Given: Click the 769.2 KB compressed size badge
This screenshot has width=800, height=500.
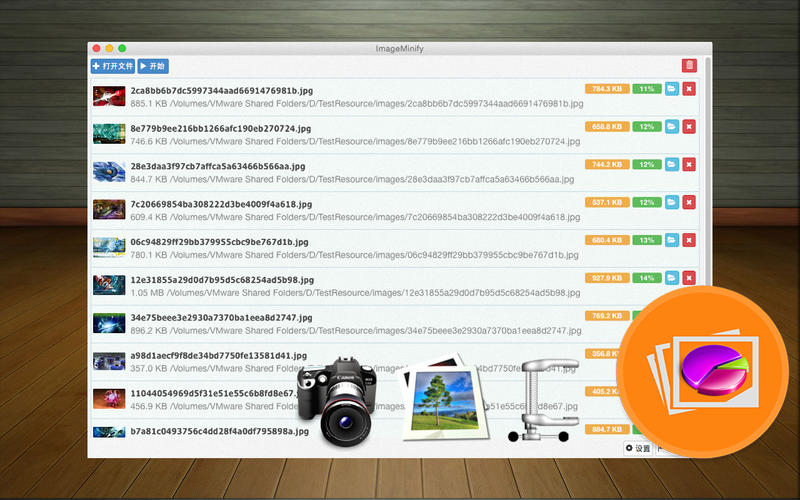Looking at the screenshot, I should coord(607,316).
